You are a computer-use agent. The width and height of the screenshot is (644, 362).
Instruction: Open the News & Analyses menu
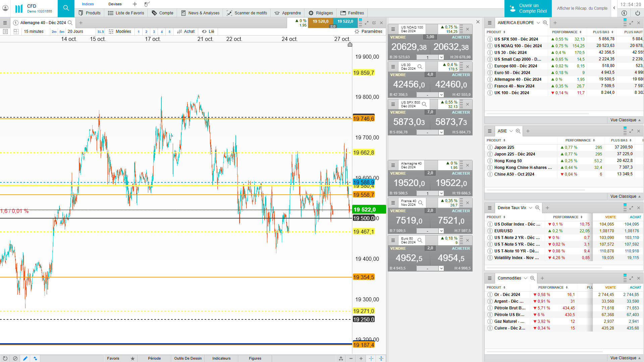click(x=200, y=13)
